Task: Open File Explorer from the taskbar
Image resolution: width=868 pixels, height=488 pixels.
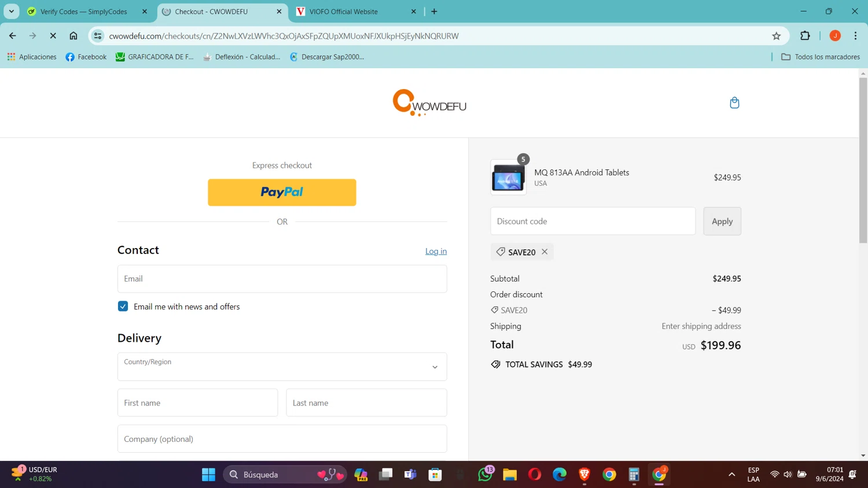Action: [510, 475]
